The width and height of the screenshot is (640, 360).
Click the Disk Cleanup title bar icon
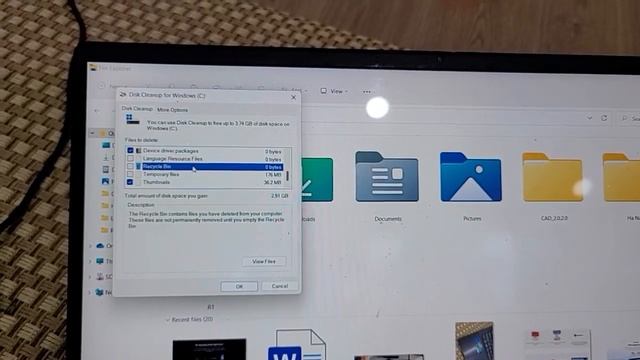(122, 94)
